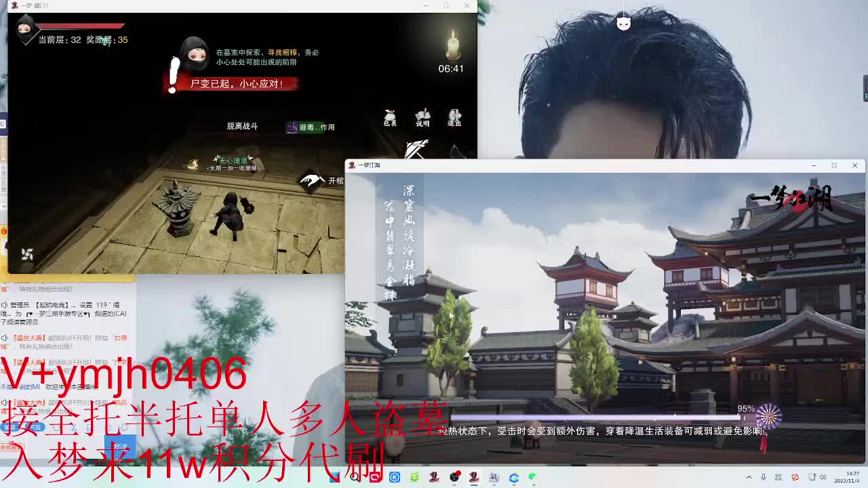Open the grey app icon on taskbar
868x488 pixels.
(494, 477)
